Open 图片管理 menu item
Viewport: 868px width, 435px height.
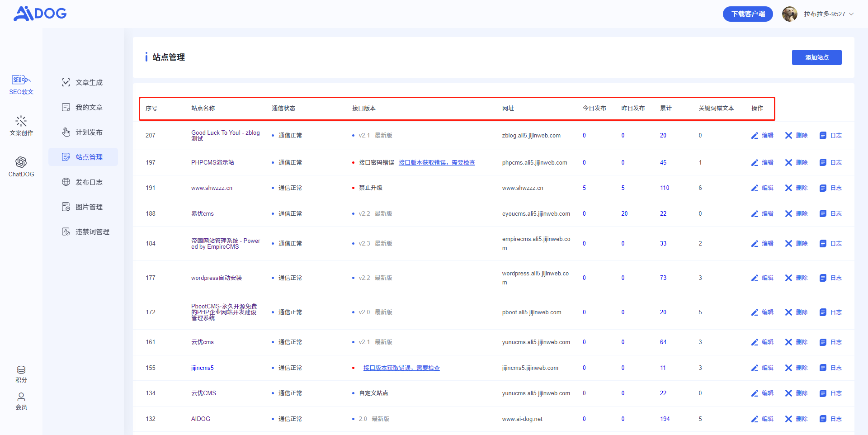coord(83,207)
